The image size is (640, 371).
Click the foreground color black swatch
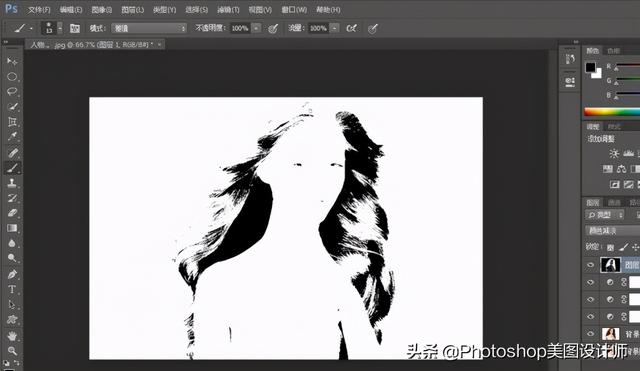point(590,68)
